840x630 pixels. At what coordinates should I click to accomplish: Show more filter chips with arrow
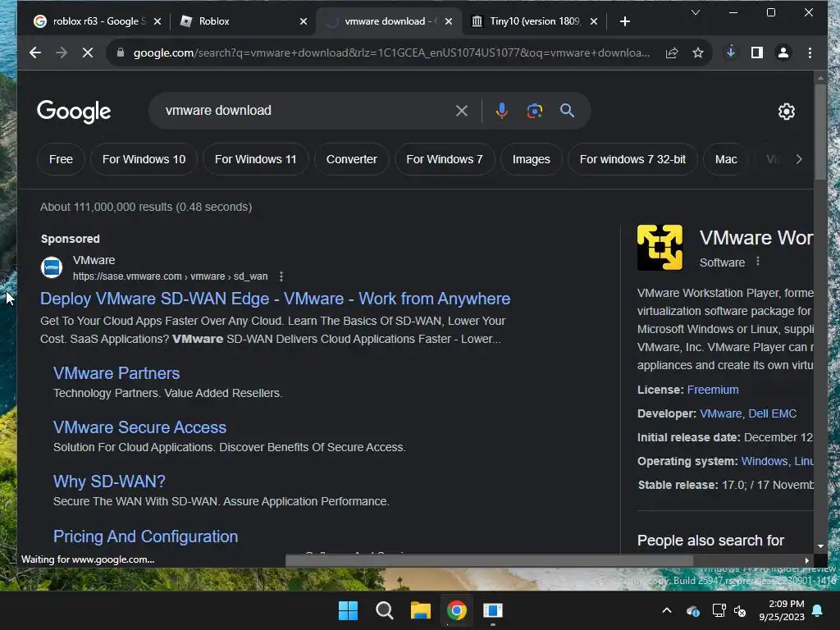(x=798, y=159)
